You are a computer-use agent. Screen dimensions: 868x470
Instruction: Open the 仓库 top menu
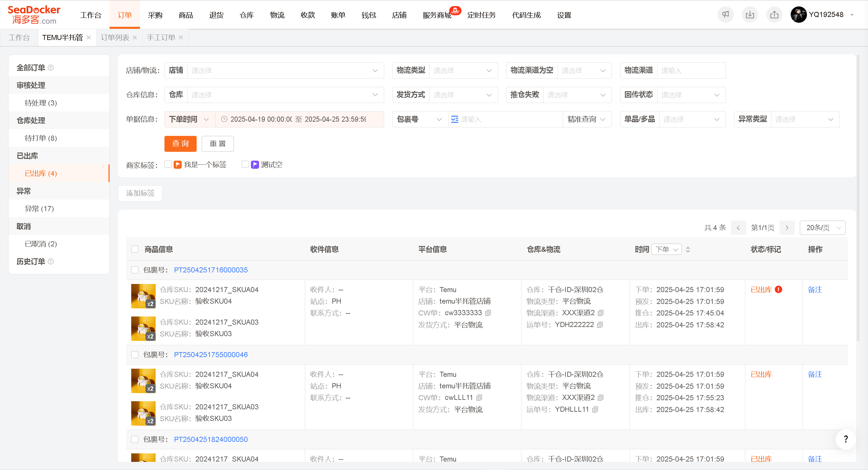(247, 15)
